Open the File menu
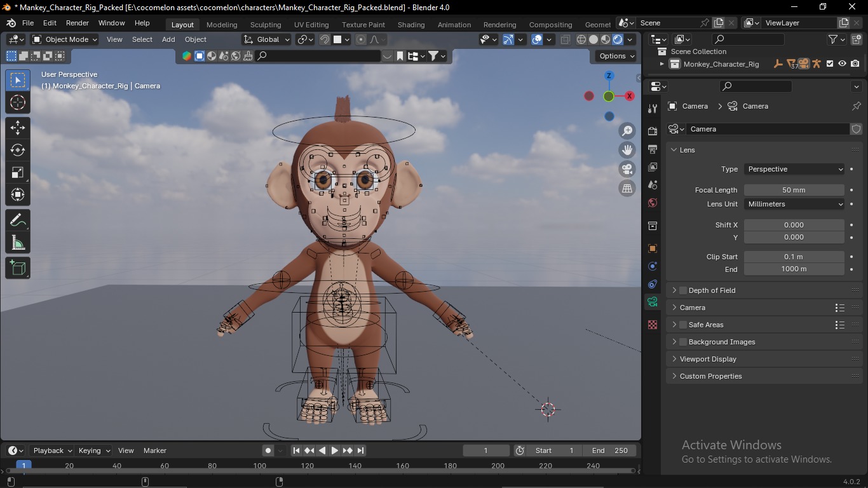 (28, 23)
